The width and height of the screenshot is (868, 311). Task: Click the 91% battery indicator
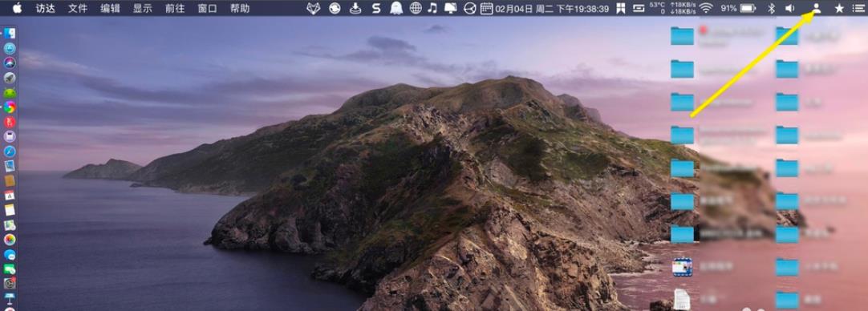click(739, 8)
